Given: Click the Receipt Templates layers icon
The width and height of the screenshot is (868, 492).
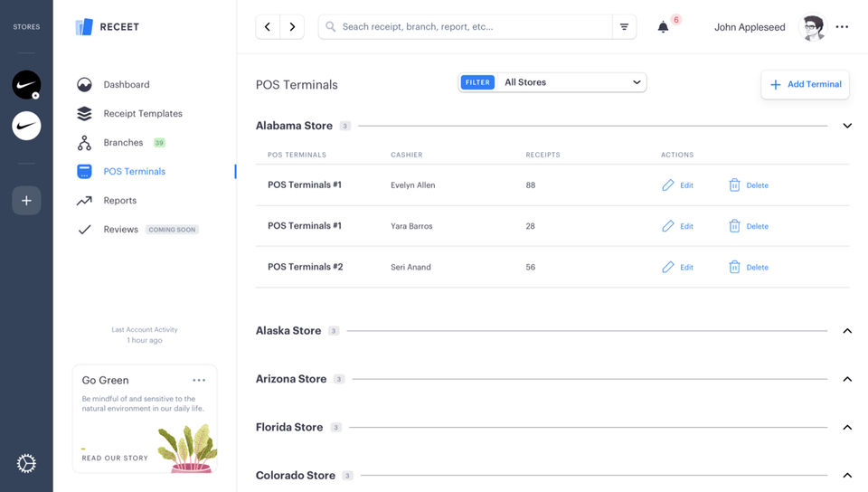Looking at the screenshot, I should point(84,113).
